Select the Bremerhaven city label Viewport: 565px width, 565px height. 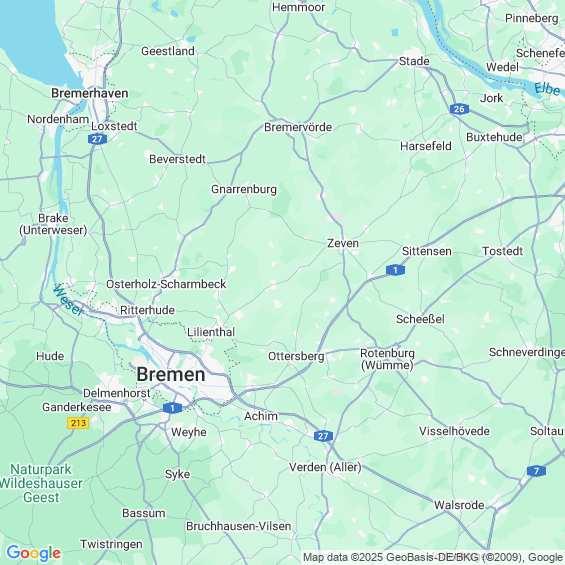[x=90, y=93]
